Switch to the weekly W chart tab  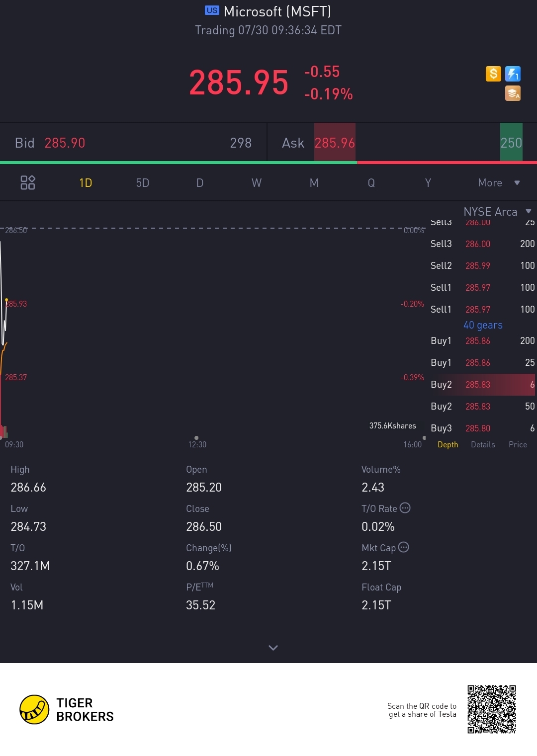click(x=257, y=183)
